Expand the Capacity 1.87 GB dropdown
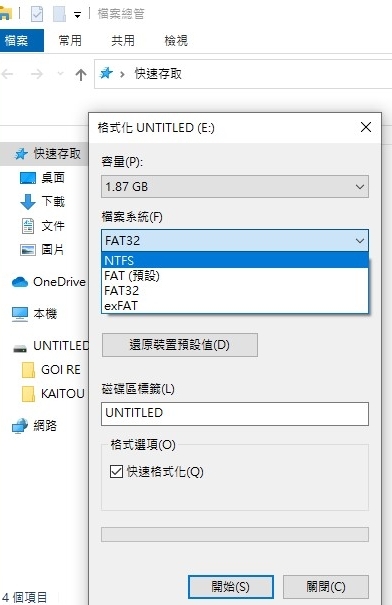392x605 pixels. pos(235,187)
